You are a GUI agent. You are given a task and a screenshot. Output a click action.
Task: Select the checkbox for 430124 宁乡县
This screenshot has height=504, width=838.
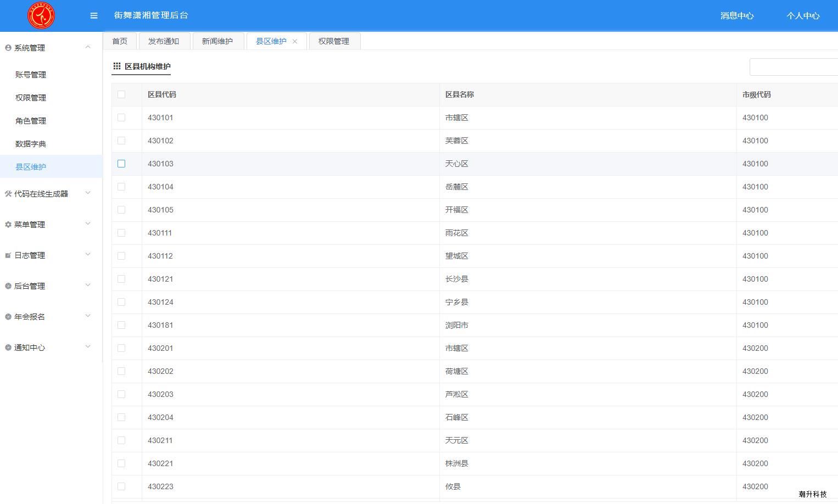tap(121, 302)
